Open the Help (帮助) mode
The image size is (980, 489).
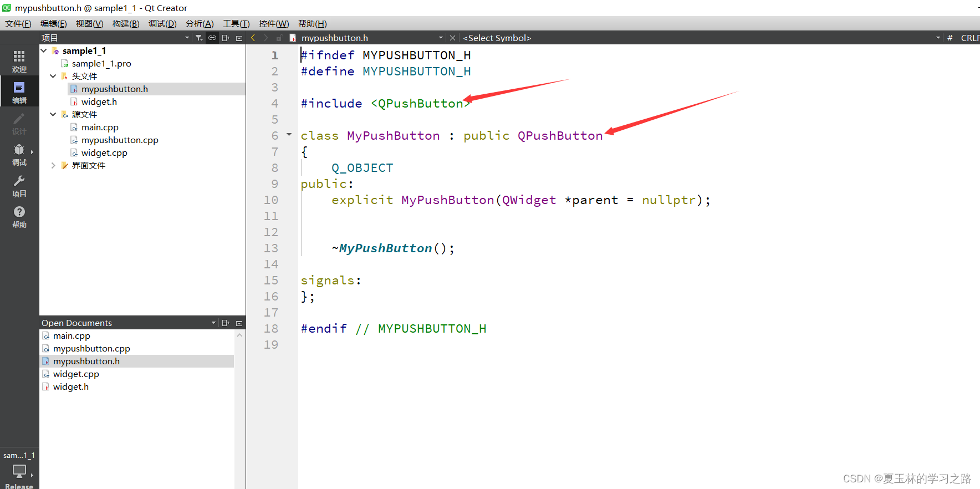19,217
